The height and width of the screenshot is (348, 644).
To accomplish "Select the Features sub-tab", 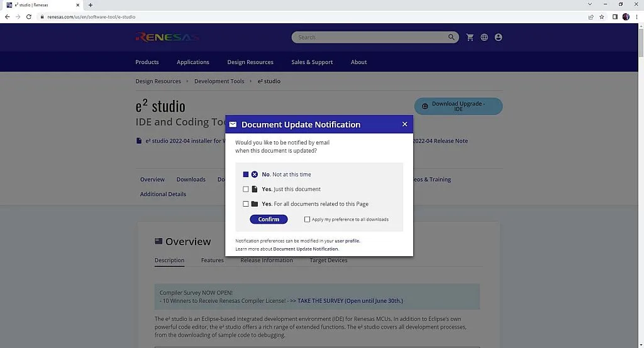I will point(213,260).
